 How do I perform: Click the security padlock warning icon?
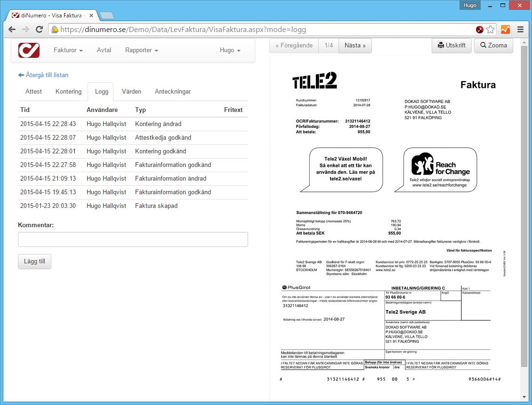(x=55, y=30)
